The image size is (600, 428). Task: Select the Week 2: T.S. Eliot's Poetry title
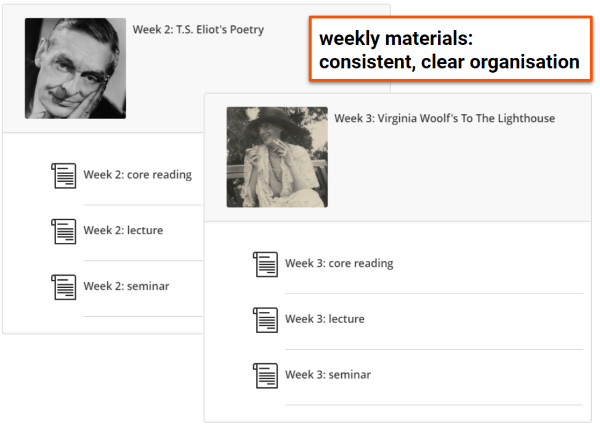tap(198, 30)
